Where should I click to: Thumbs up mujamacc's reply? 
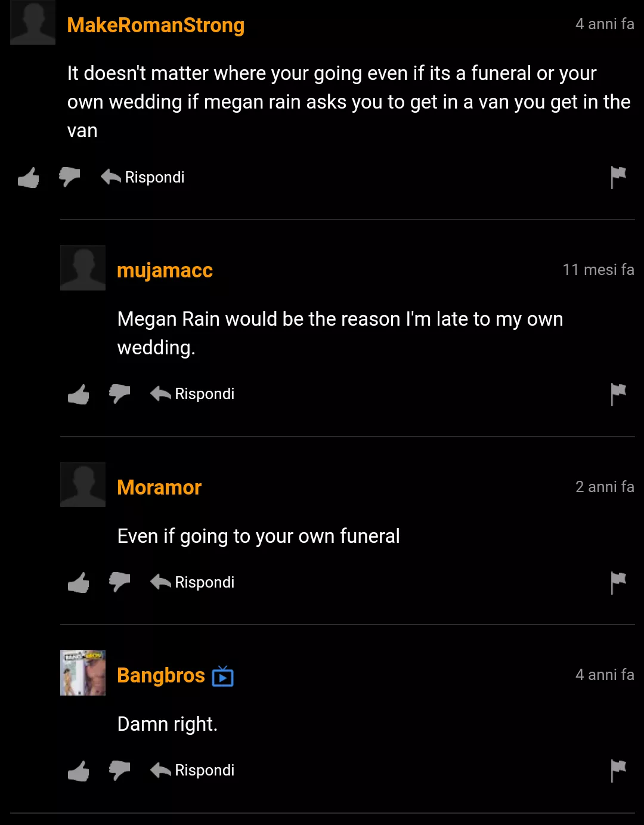pos(79,394)
